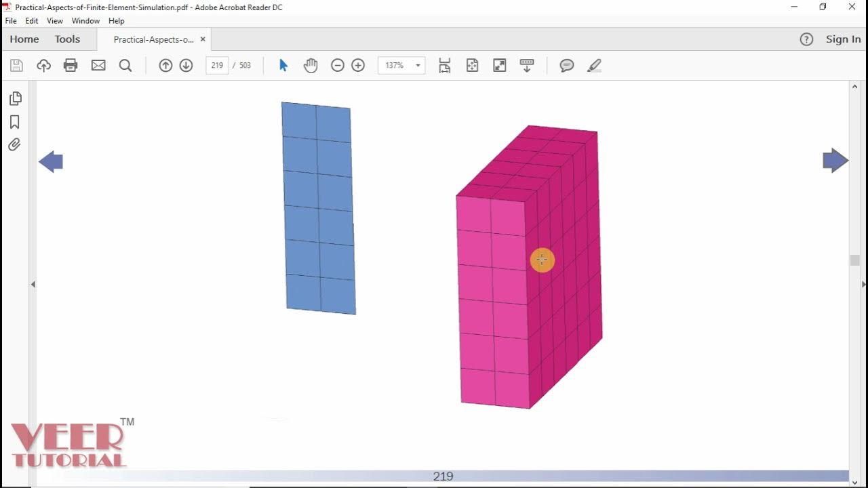Click the right blue page arrow
The width and height of the screenshot is (868, 488).
[x=835, y=161]
